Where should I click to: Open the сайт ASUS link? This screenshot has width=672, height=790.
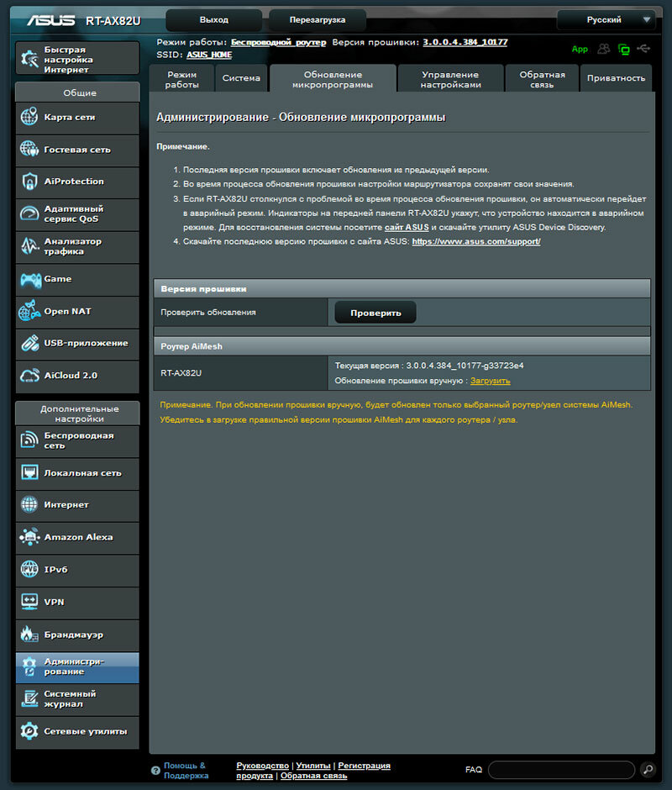407,227
